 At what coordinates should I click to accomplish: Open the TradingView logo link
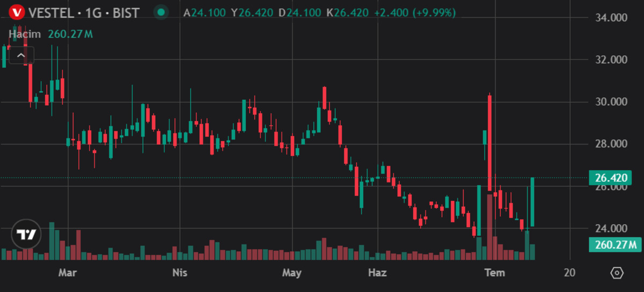(x=26, y=235)
